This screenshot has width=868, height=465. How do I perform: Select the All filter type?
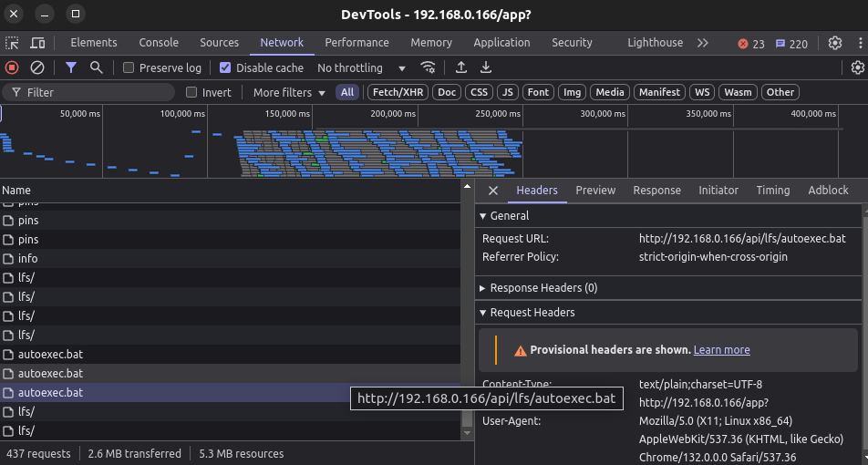click(x=347, y=92)
